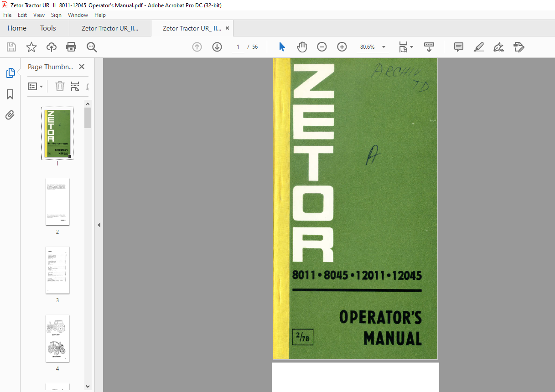The image size is (555, 392).
Task: Select page 3 thumbnail
Action: [57, 270]
